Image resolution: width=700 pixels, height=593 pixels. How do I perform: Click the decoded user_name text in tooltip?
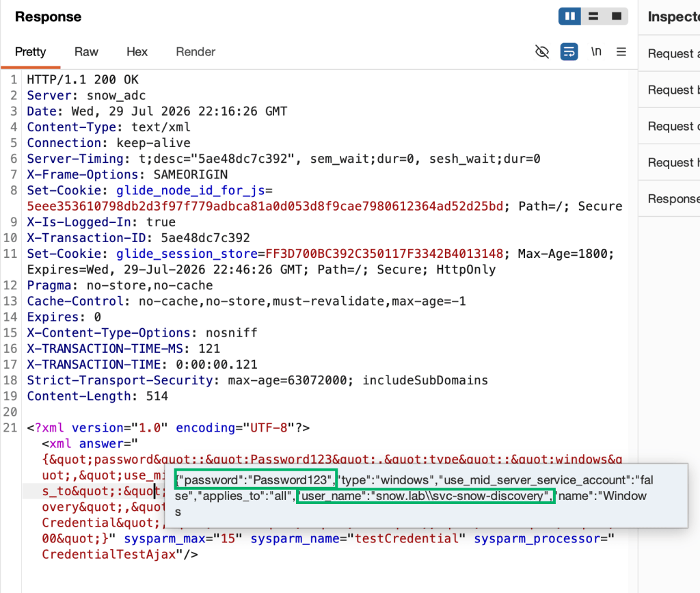click(425, 496)
